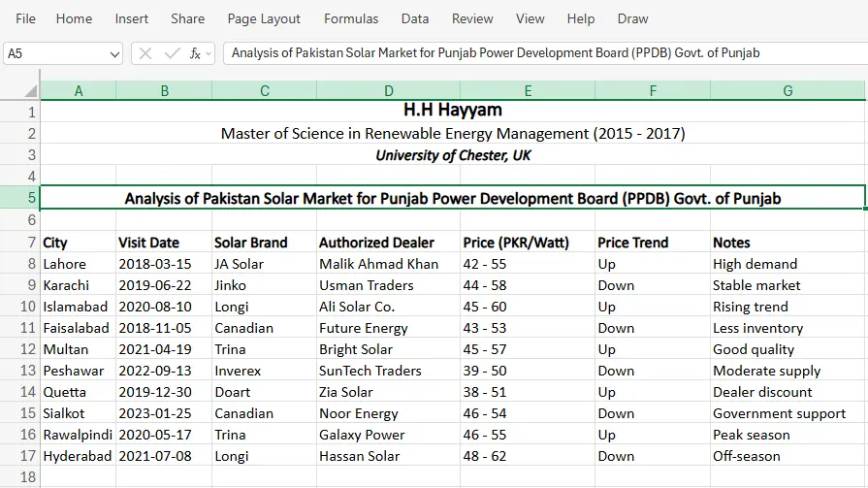Image resolution: width=868 pixels, height=488 pixels.
Task: Select column G header
Action: pyautogui.click(x=788, y=91)
